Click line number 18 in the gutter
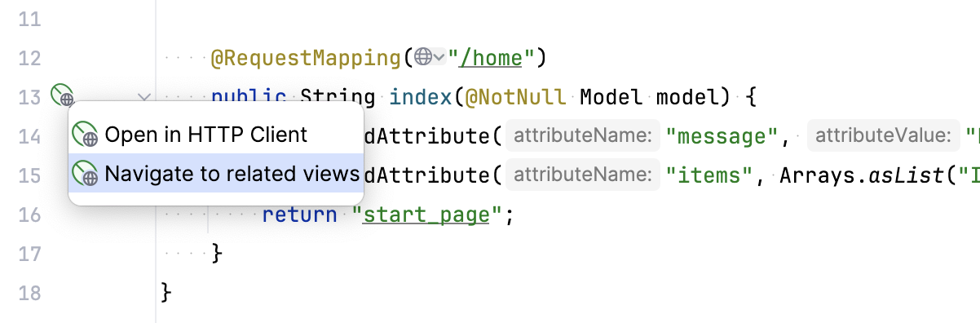 tap(29, 293)
